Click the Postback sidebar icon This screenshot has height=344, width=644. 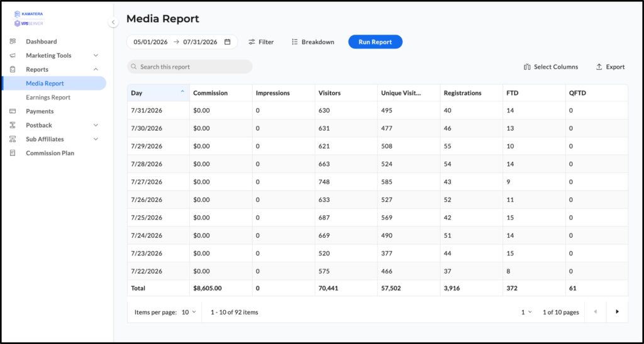(x=13, y=125)
